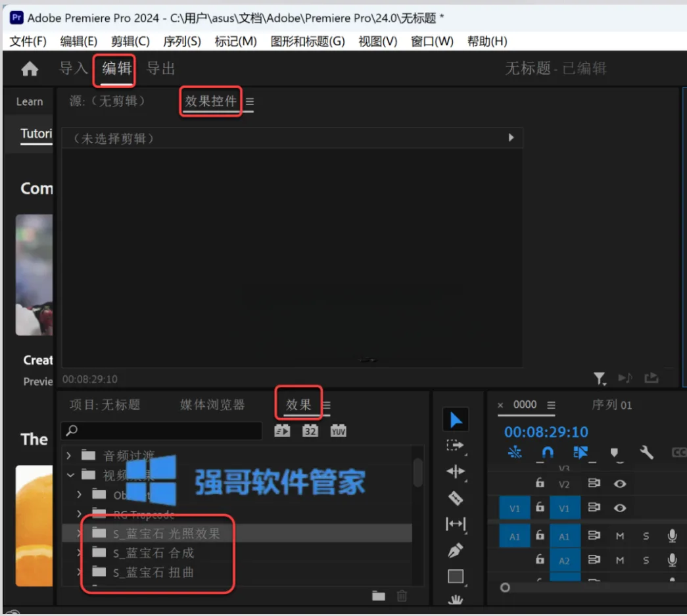Toggle sync lock on track V2
Image resolution: width=687 pixels, height=616 pixels.
[x=594, y=483]
